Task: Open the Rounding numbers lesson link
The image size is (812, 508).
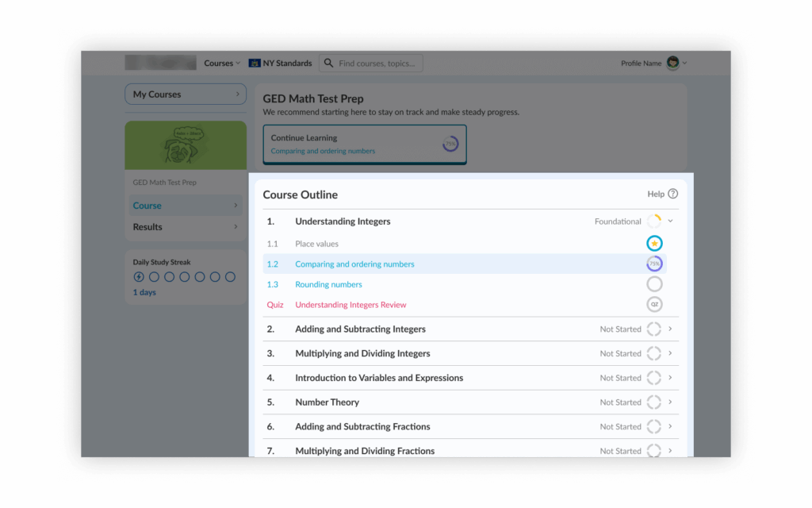Action: click(x=328, y=284)
